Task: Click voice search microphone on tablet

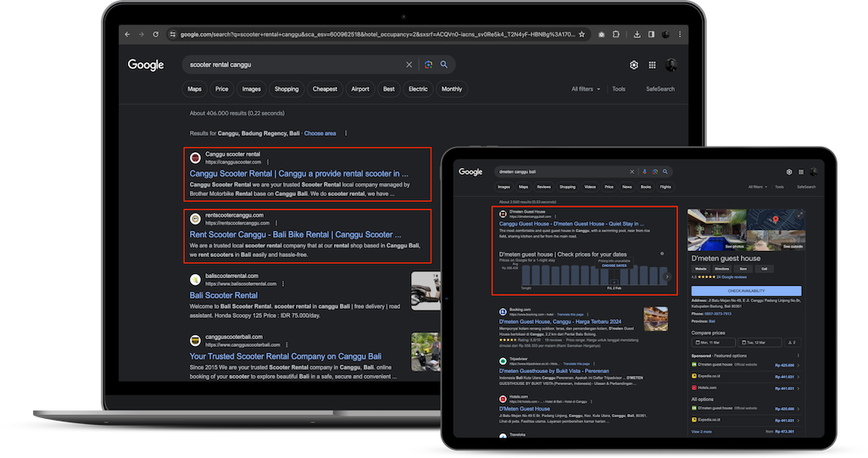Action: (644, 171)
